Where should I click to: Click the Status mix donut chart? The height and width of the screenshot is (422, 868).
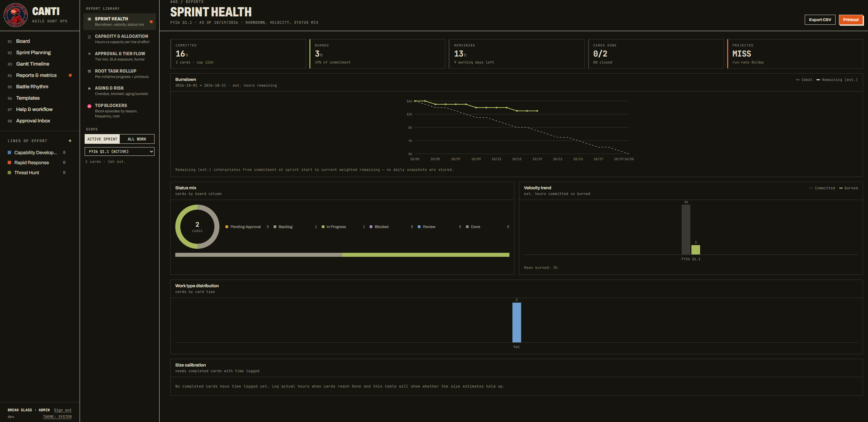coord(197,227)
